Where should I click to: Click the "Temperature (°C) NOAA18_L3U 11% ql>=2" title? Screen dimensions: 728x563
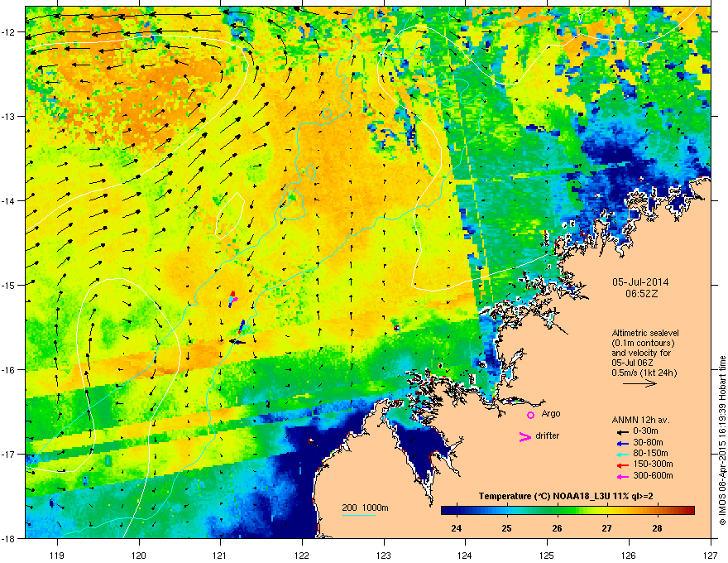point(566,497)
